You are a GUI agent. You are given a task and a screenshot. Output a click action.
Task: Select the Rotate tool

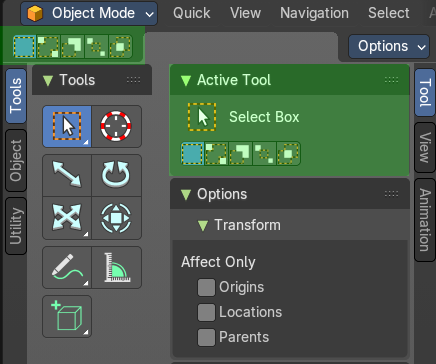coord(116,175)
